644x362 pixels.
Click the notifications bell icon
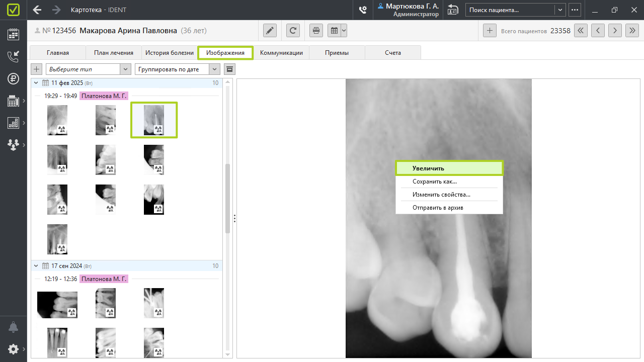point(13,327)
